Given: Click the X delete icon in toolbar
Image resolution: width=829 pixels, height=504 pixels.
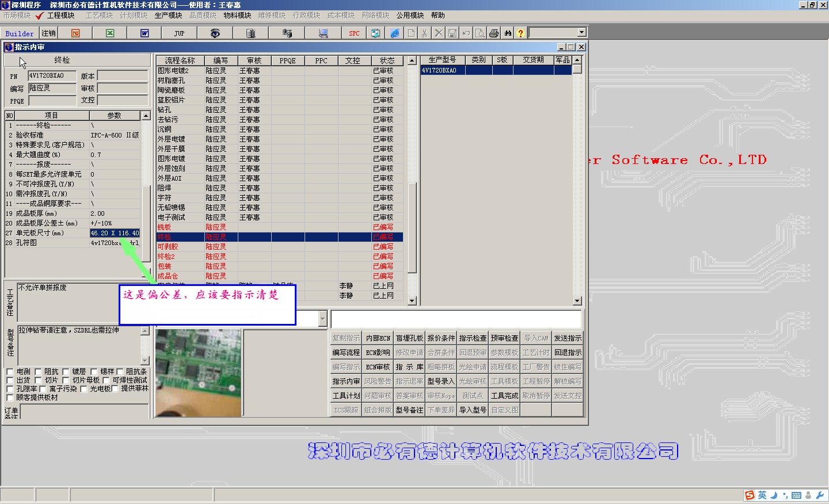Looking at the screenshot, I should click(x=439, y=33).
